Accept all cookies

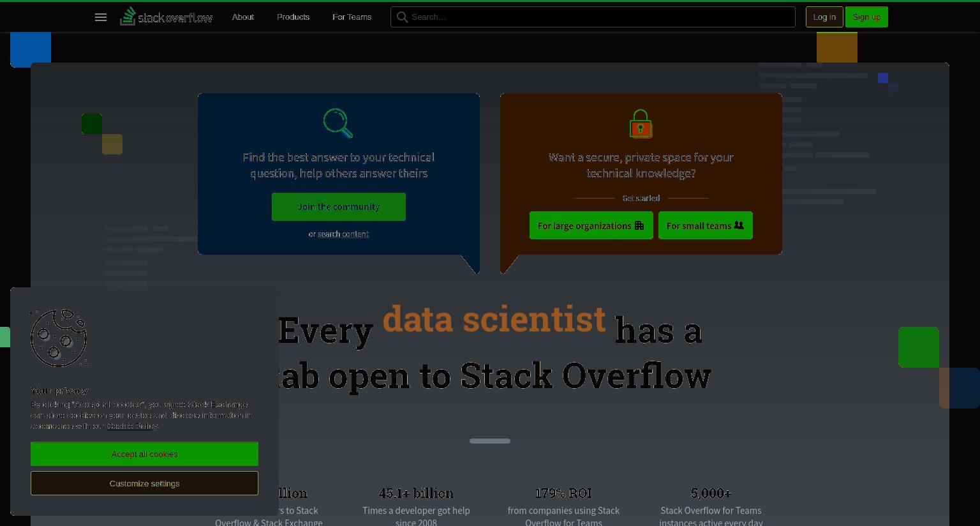click(144, 454)
